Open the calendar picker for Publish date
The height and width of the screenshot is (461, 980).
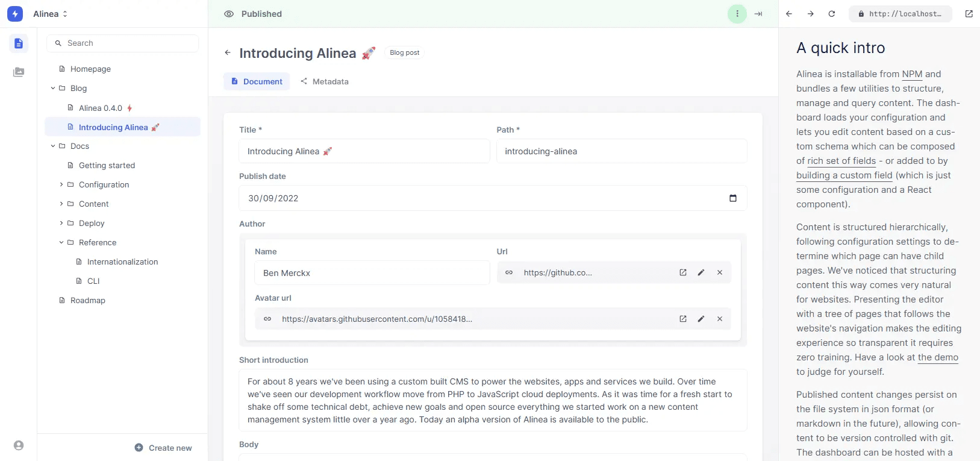click(x=732, y=198)
